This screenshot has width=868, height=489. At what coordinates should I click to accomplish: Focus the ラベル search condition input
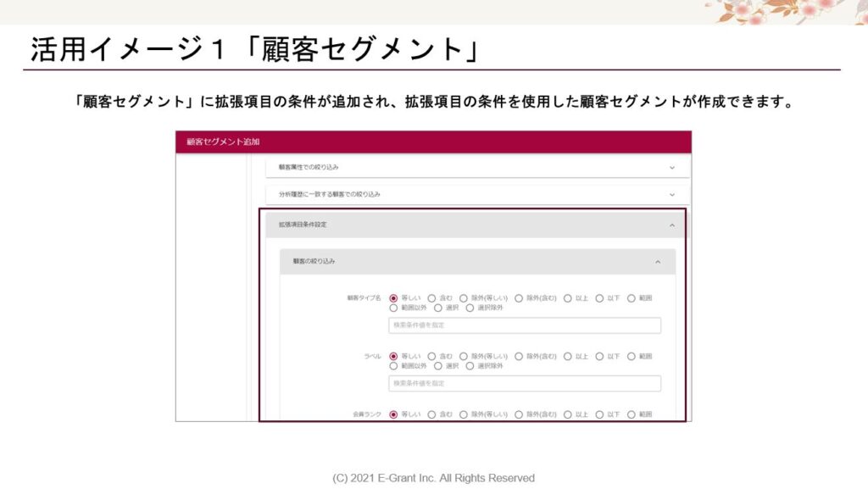tap(525, 384)
